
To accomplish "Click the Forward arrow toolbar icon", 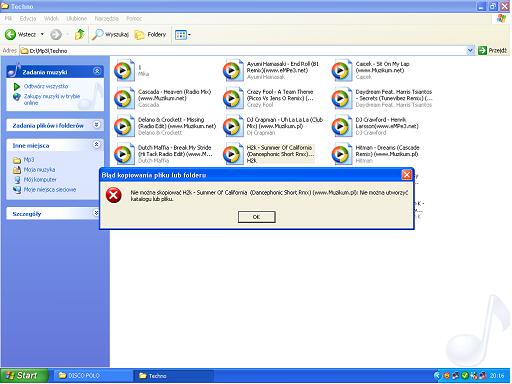I will pyautogui.click(x=56, y=34).
